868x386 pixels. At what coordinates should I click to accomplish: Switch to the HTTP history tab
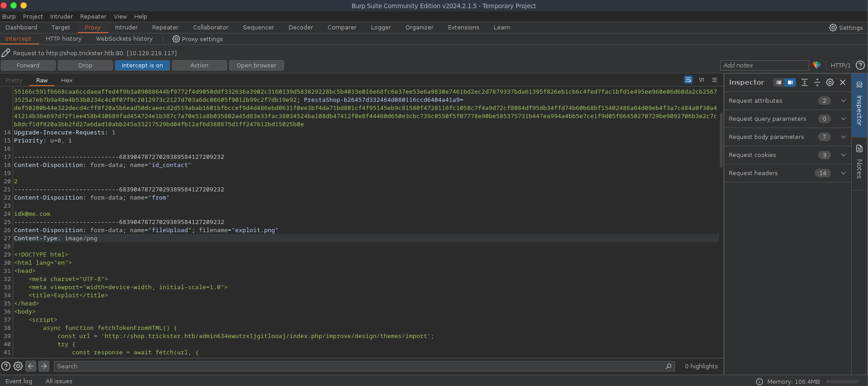point(63,39)
